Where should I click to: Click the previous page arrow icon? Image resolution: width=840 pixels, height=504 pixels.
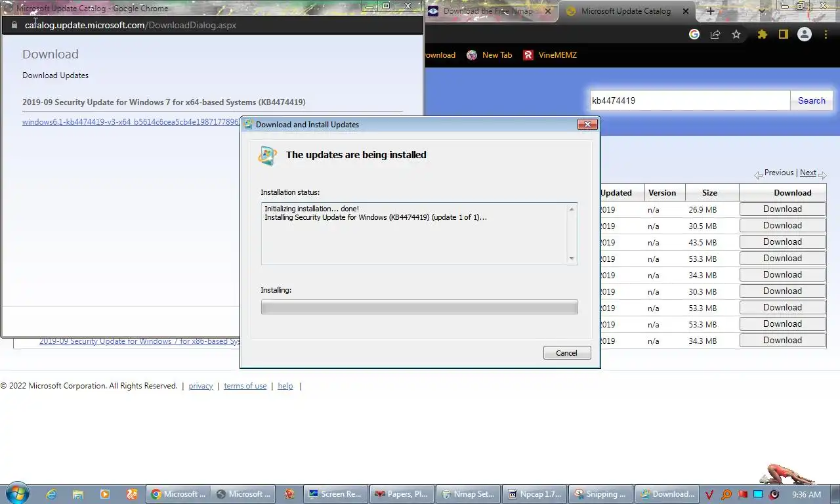click(758, 175)
